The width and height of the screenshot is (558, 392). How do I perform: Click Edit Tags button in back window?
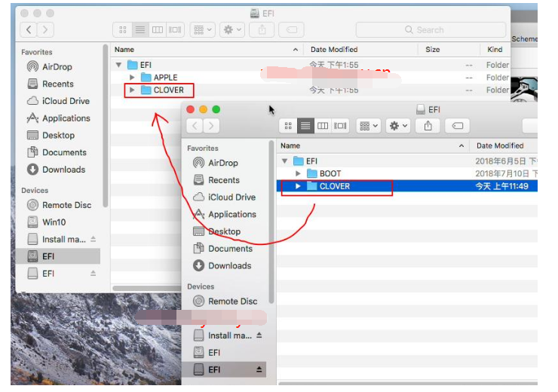coord(292,30)
